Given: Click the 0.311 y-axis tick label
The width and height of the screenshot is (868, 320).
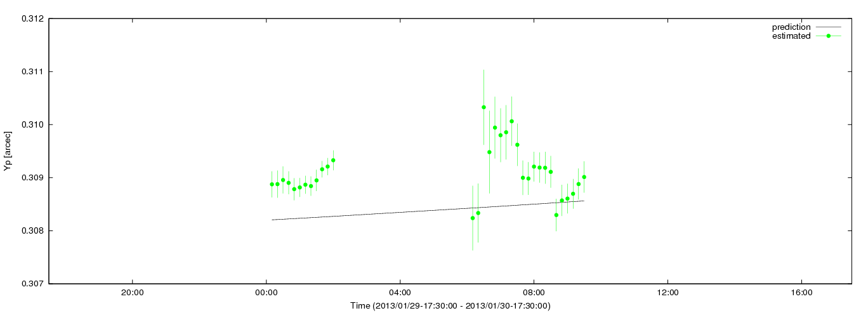Looking at the screenshot, I should tap(33, 71).
